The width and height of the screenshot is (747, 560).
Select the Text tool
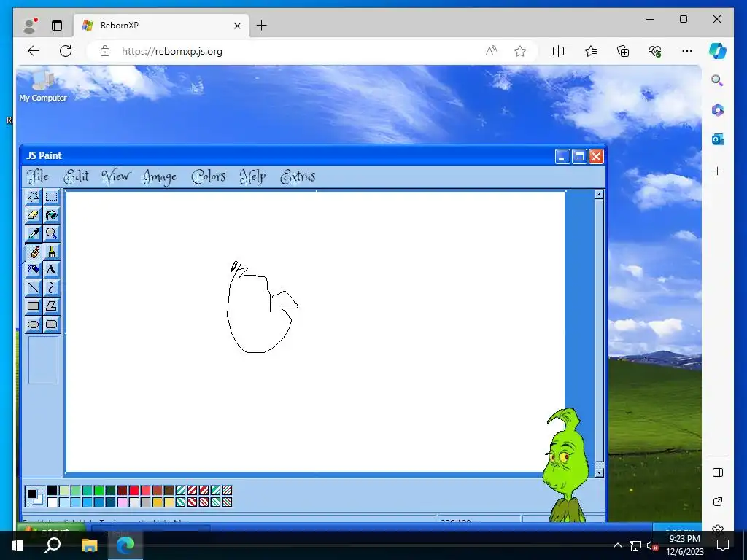point(52,270)
